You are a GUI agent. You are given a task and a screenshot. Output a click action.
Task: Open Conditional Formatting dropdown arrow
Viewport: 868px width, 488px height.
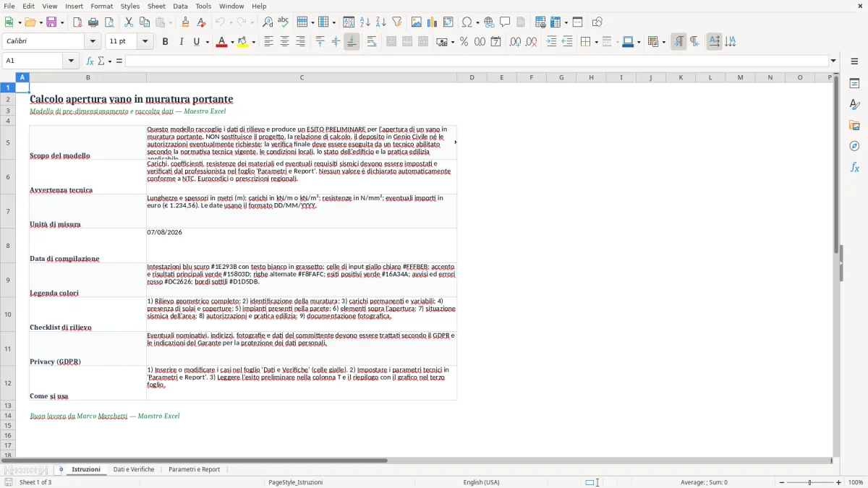(x=663, y=42)
